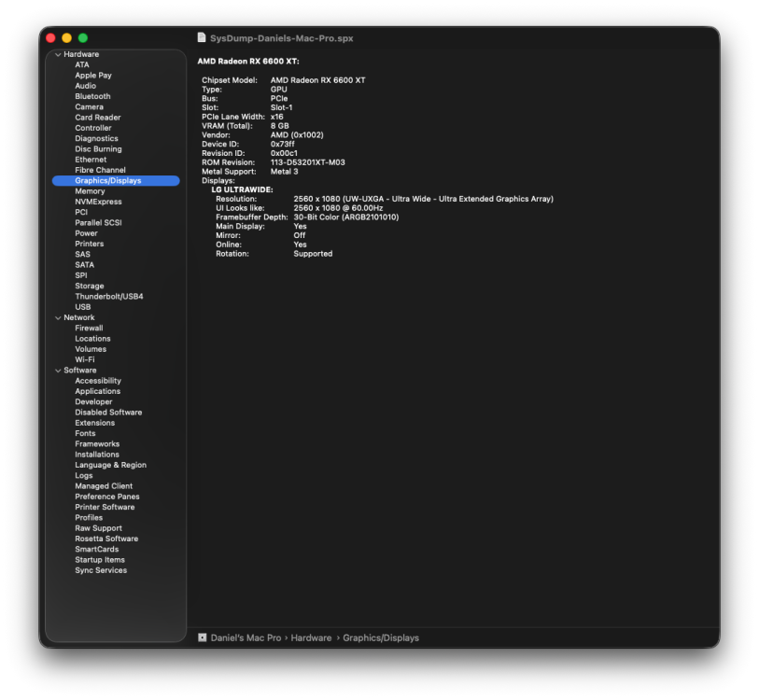Select Preference Panes entry
Viewport: 759px width, 700px height.
click(107, 497)
